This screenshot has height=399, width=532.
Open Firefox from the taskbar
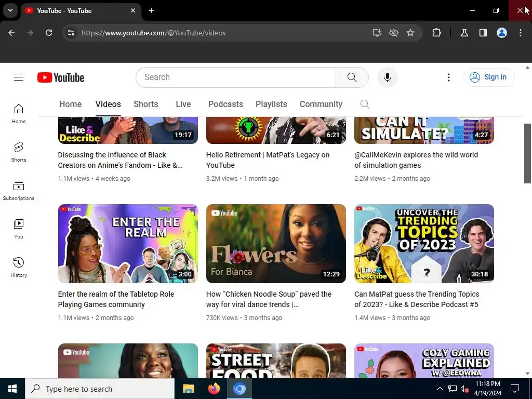point(214,389)
